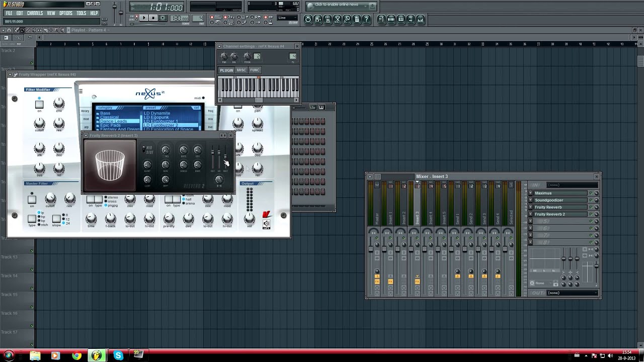Click the Master track volume fader
The height and width of the screenshot is (362, 644).
point(371,249)
